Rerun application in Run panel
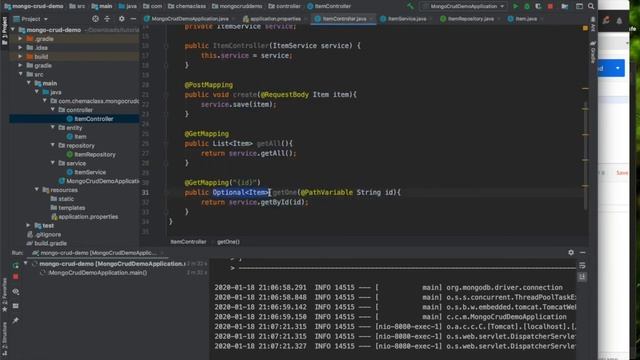The width and height of the screenshot is (640, 360). click(16, 265)
